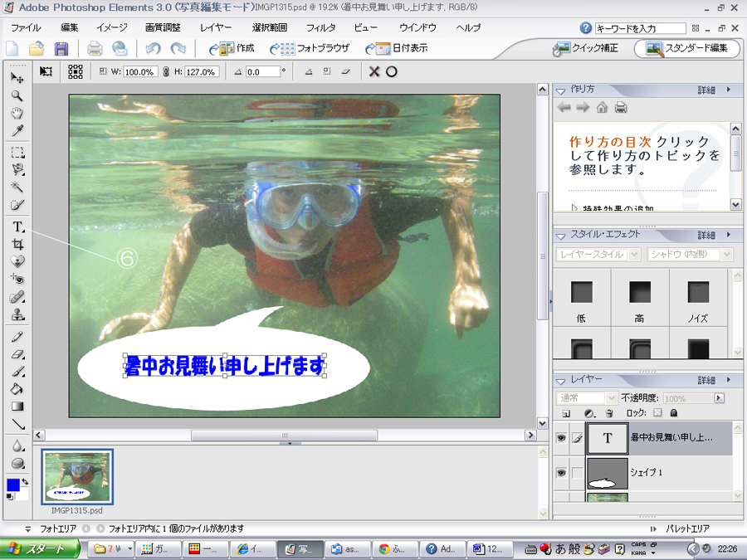
Task: Select the Crop tool
Action: (17, 244)
